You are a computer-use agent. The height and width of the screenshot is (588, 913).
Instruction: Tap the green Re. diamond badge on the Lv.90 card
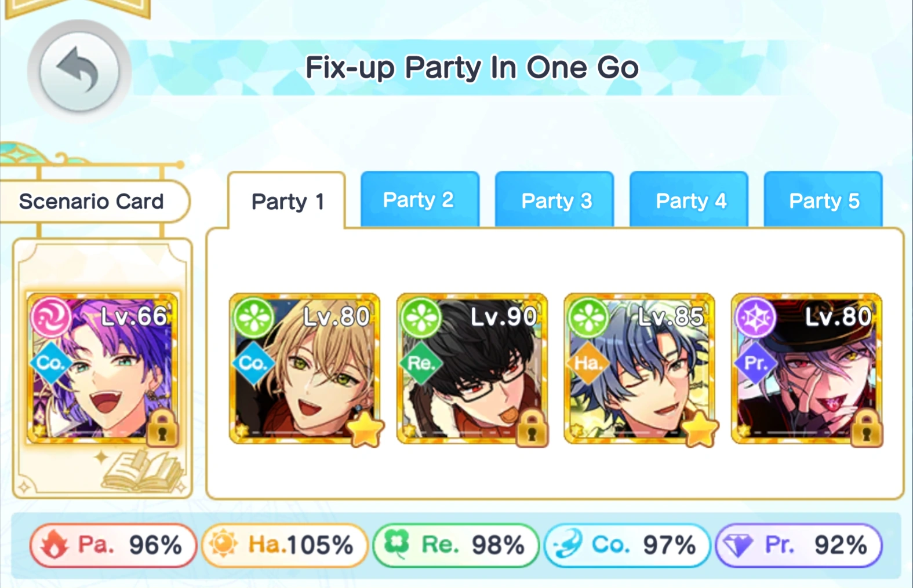(421, 363)
